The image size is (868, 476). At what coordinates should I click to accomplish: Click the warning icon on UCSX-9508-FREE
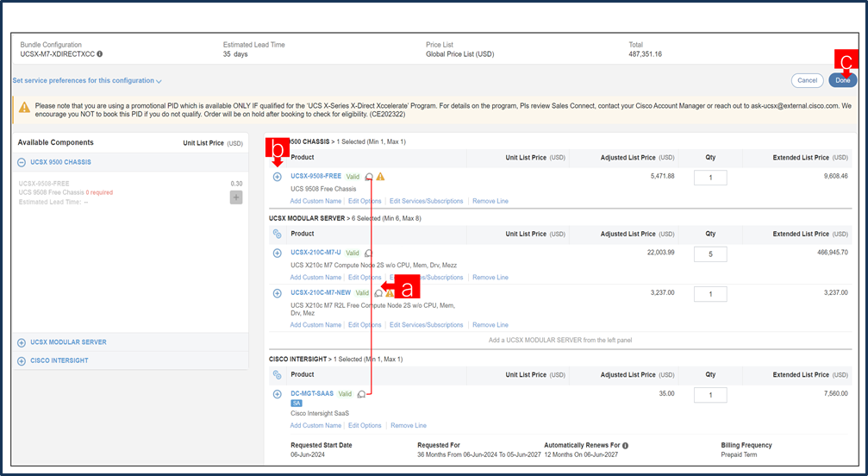click(x=380, y=177)
